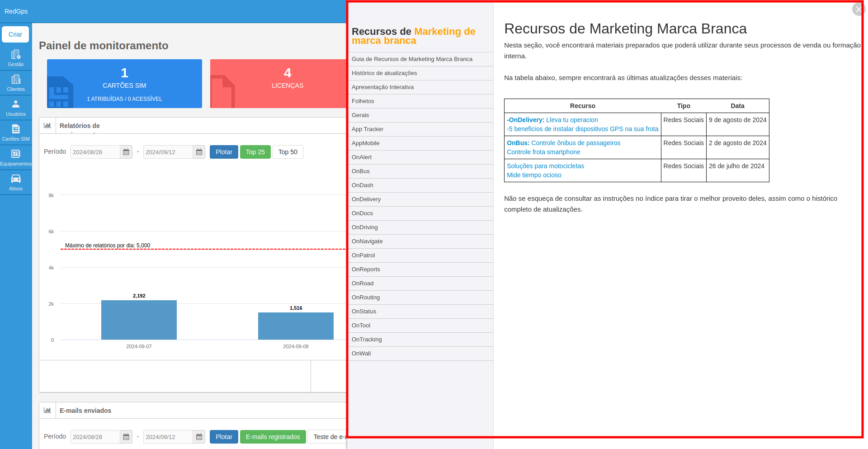Open Mide tiempo ocioso link
868x449 pixels.
point(534,175)
